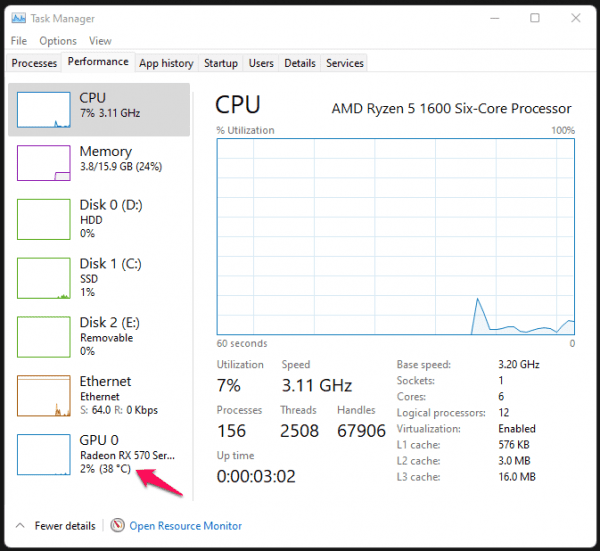Click the Utilization 7% value

pos(229,385)
